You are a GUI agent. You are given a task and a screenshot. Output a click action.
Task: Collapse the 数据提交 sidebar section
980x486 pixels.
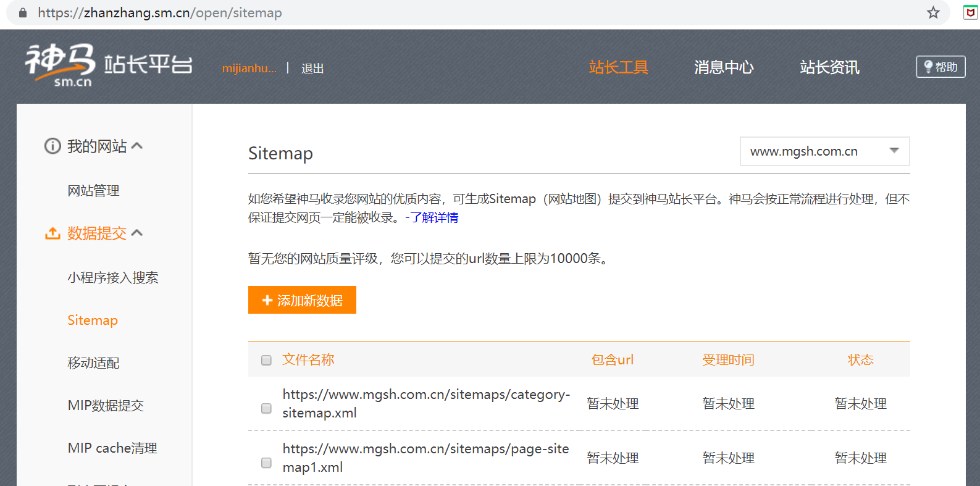(x=137, y=233)
